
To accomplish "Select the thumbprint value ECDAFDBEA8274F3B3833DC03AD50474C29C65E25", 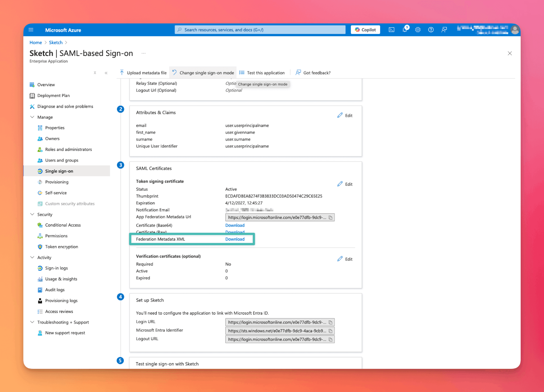I will [274, 196].
